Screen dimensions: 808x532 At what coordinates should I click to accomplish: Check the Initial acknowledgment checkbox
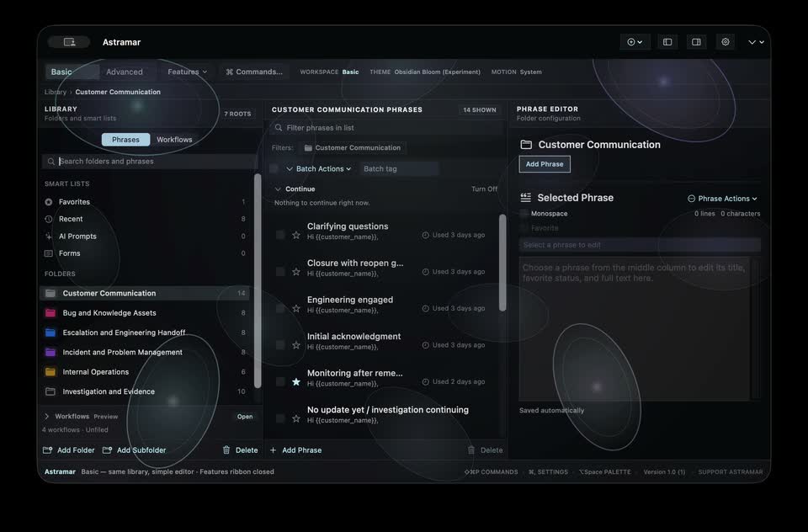(280, 345)
